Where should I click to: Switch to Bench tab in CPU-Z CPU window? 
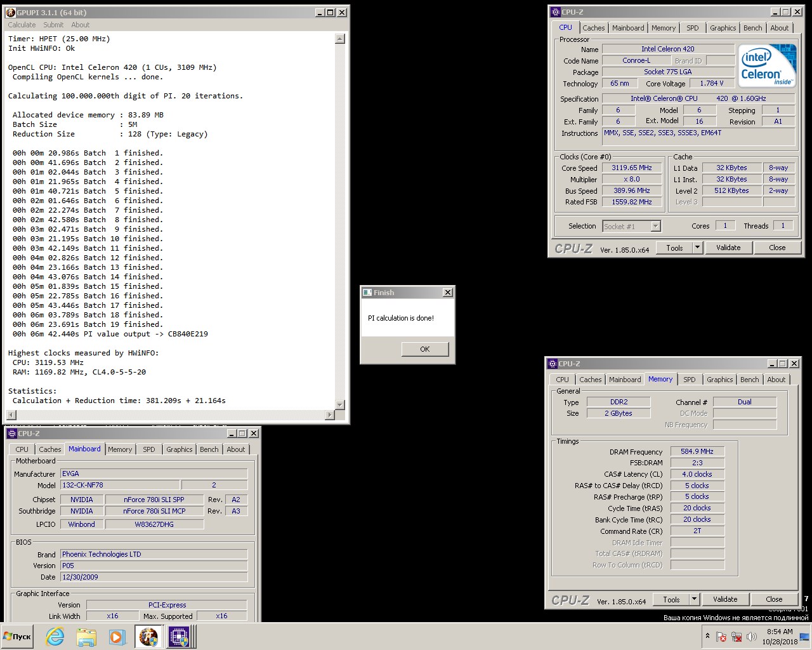753,28
